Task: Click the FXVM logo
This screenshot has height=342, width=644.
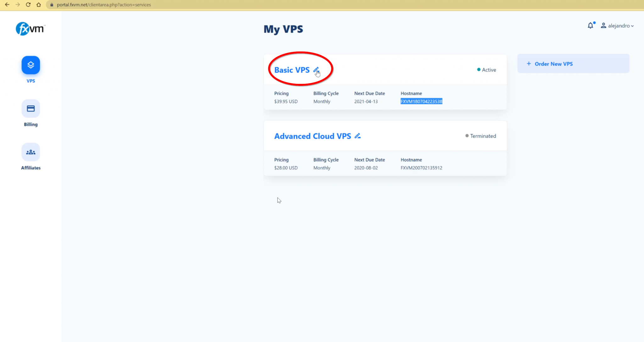Action: click(x=30, y=29)
